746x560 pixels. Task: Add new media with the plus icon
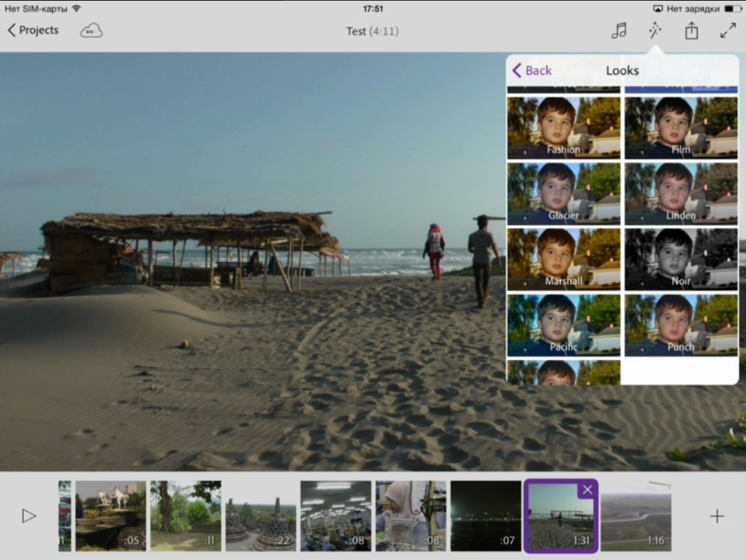(x=717, y=516)
